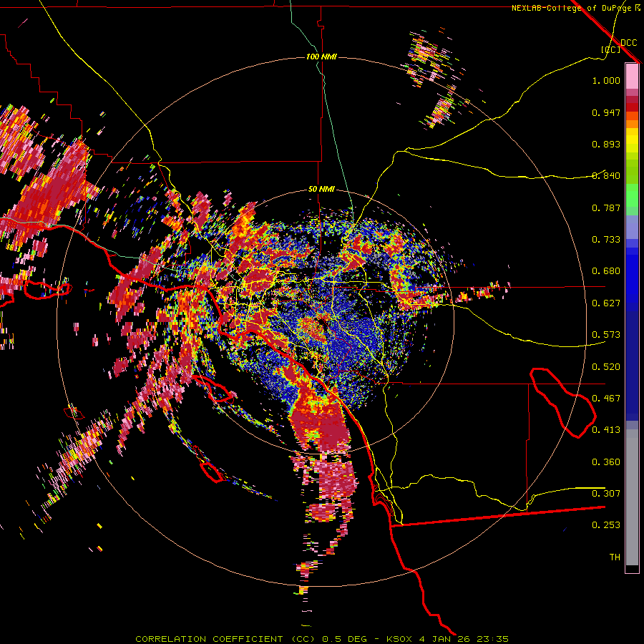Click the KSOX station identifier
The width and height of the screenshot is (644, 644).
click(x=400, y=639)
